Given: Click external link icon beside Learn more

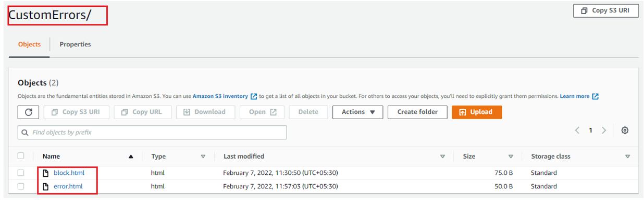Looking at the screenshot, I should 595,96.
